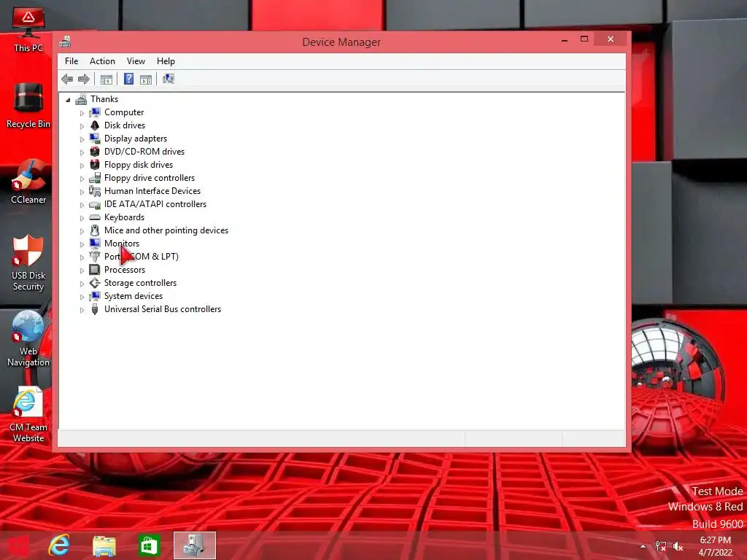Select the System devices label

point(133,296)
